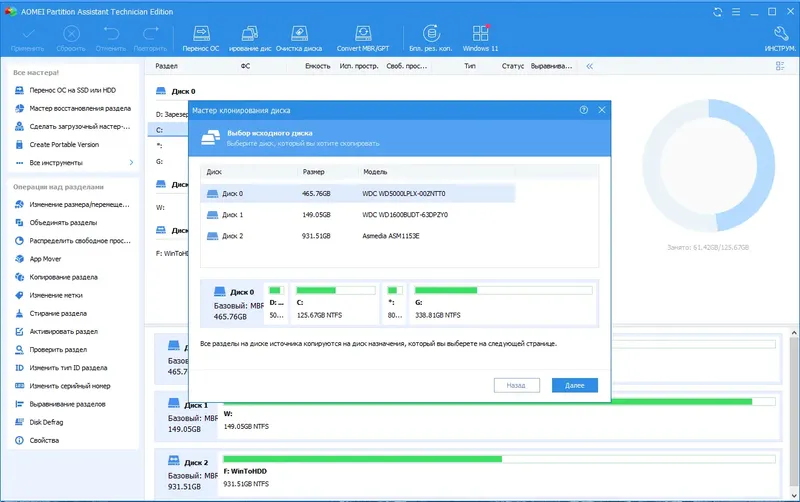
Task: Click Распределить свободное пространство operation
Action: click(x=80, y=241)
